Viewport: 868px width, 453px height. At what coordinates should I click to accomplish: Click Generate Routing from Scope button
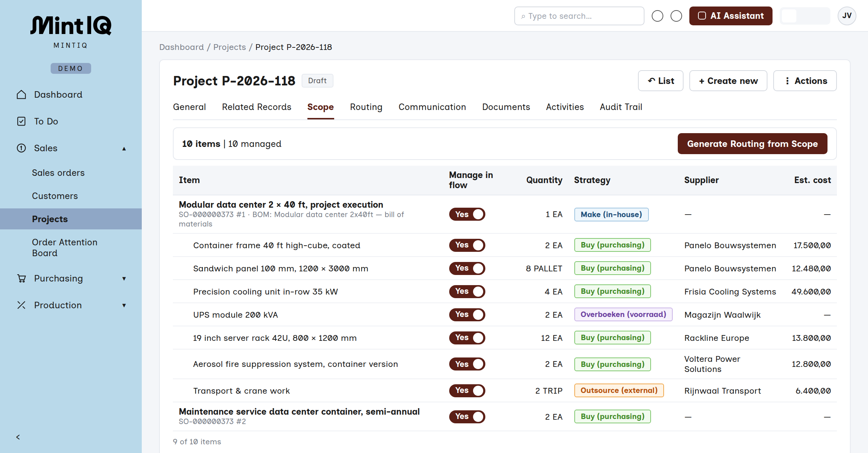(x=752, y=144)
